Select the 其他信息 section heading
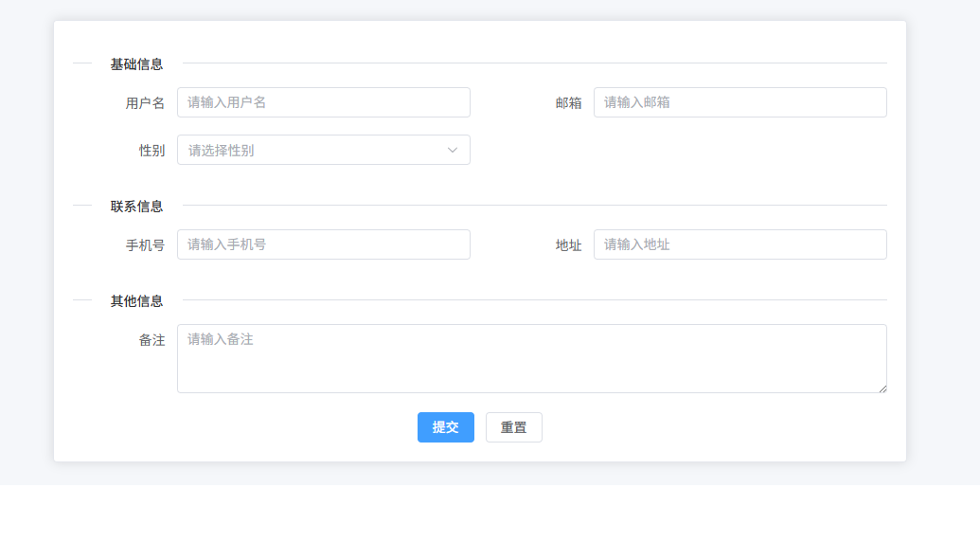 (136, 301)
